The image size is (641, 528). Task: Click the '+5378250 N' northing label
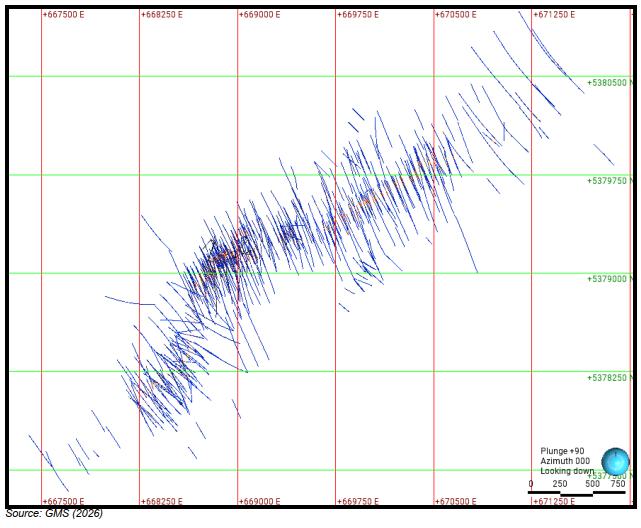coord(610,378)
